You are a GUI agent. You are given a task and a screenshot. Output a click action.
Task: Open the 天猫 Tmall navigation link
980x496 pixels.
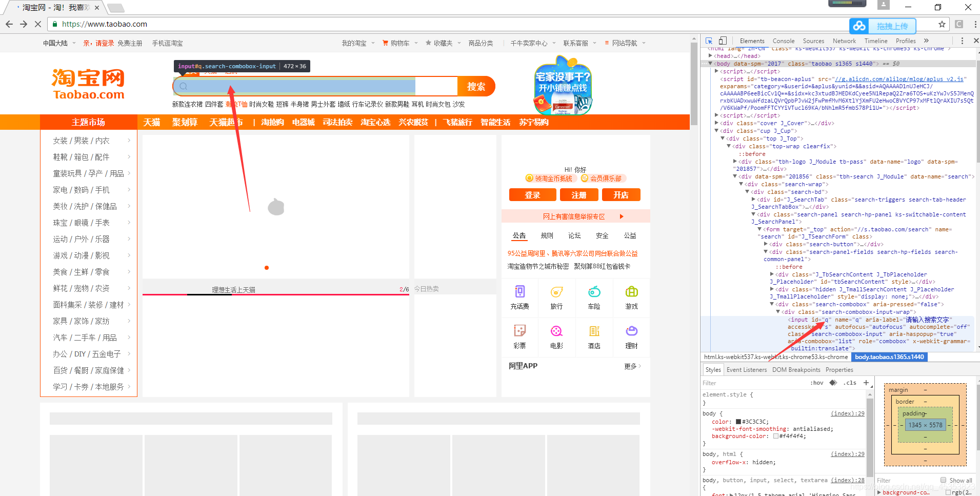[152, 122]
